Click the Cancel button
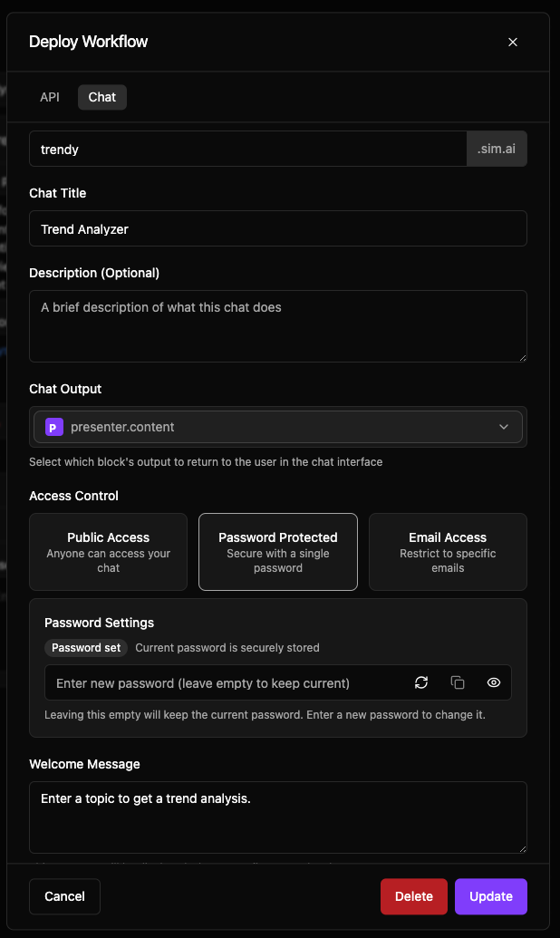 (x=64, y=896)
